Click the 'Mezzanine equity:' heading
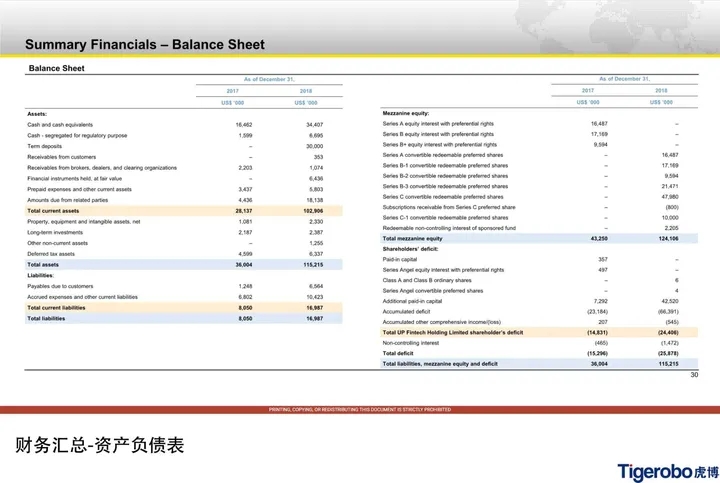The width and height of the screenshot is (720, 483). [405, 113]
